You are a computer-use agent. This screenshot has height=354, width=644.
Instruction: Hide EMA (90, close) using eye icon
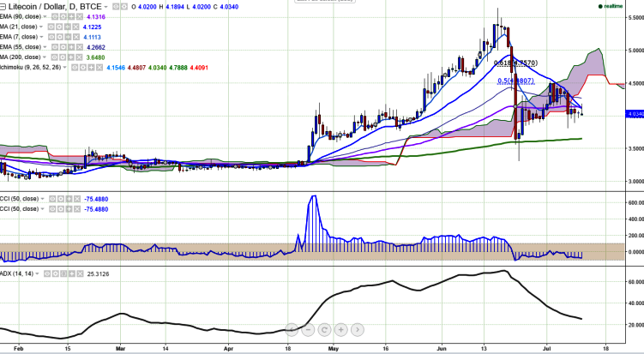point(55,17)
